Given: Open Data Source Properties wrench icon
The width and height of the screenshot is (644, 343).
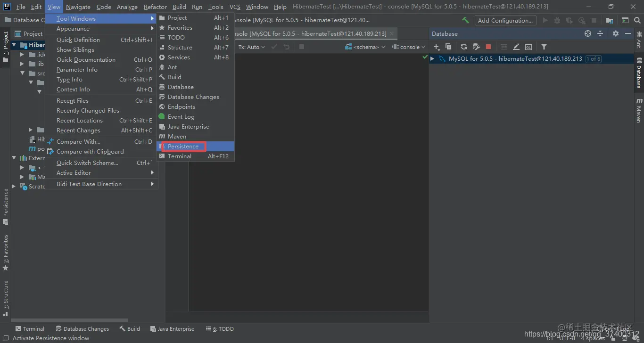Looking at the screenshot, I should 476,47.
